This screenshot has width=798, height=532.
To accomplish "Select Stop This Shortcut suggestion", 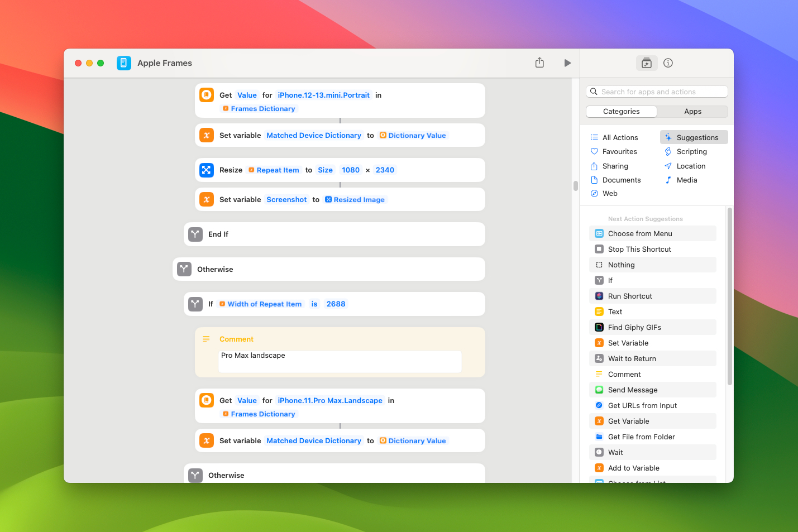I will 653,249.
